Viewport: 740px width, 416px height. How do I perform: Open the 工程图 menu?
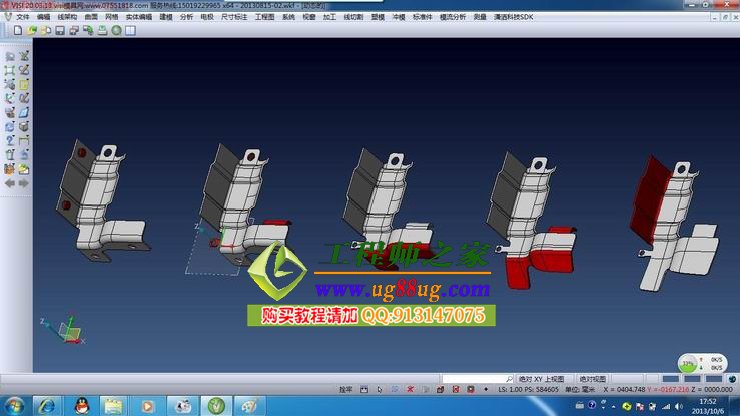click(x=264, y=17)
